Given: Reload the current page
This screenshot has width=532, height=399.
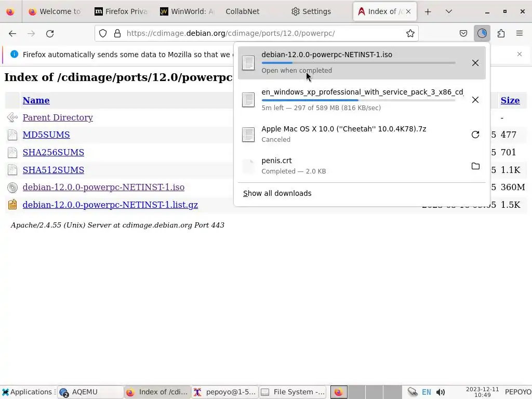Looking at the screenshot, I should 50,33.
